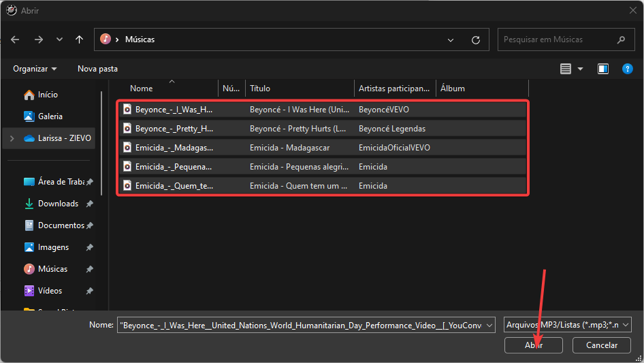Click artist BeyoncéVEVO

click(x=383, y=110)
